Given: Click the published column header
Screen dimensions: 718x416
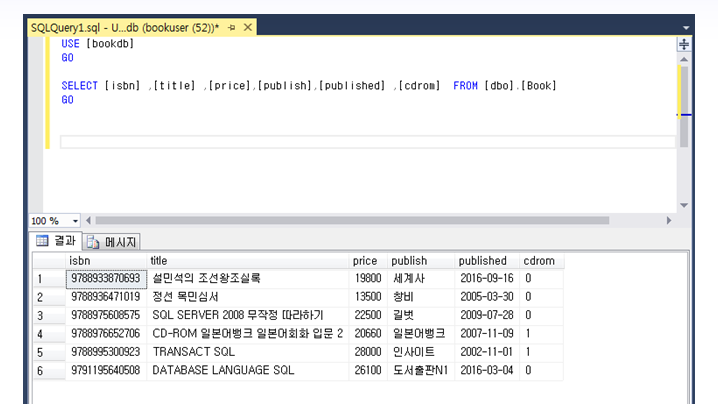Looking at the screenshot, I should coord(487,261).
